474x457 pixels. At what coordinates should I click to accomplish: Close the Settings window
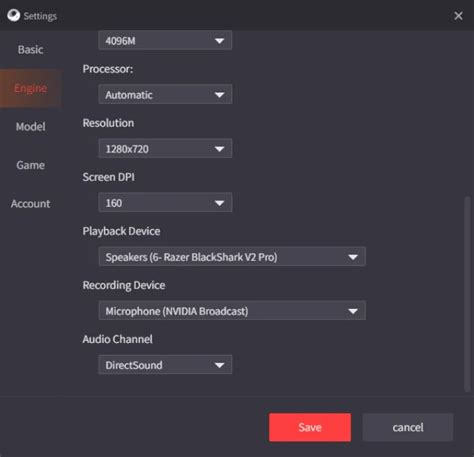458,16
